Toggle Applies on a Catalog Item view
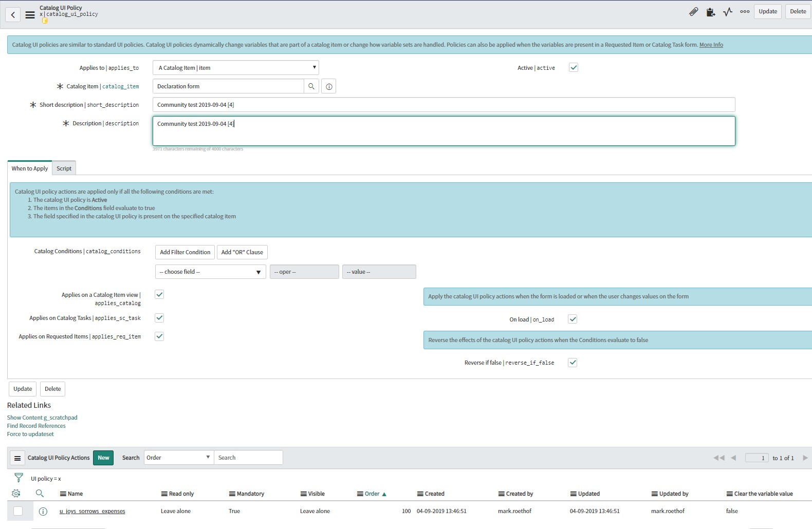 159,294
